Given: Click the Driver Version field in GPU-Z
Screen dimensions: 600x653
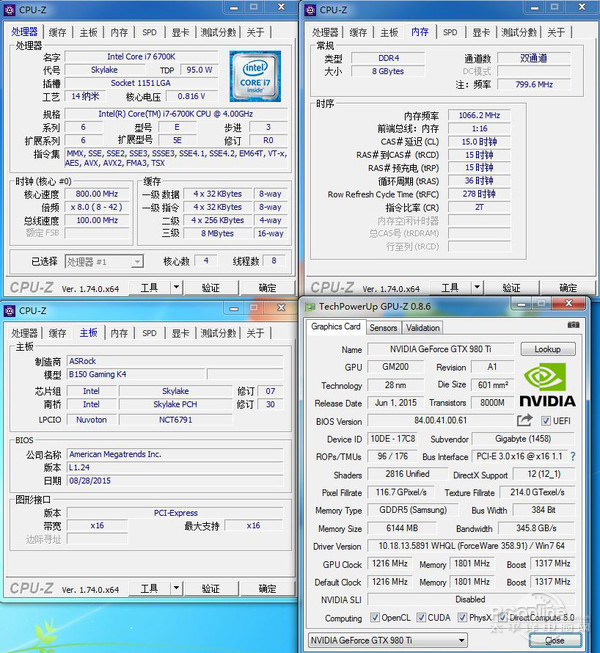Looking at the screenshot, I should [x=471, y=546].
